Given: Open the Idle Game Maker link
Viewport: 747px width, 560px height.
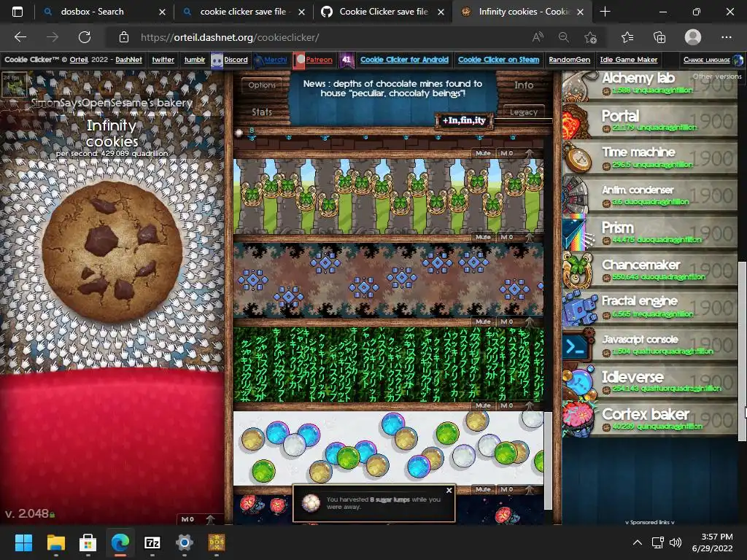Looking at the screenshot, I should tap(628, 60).
